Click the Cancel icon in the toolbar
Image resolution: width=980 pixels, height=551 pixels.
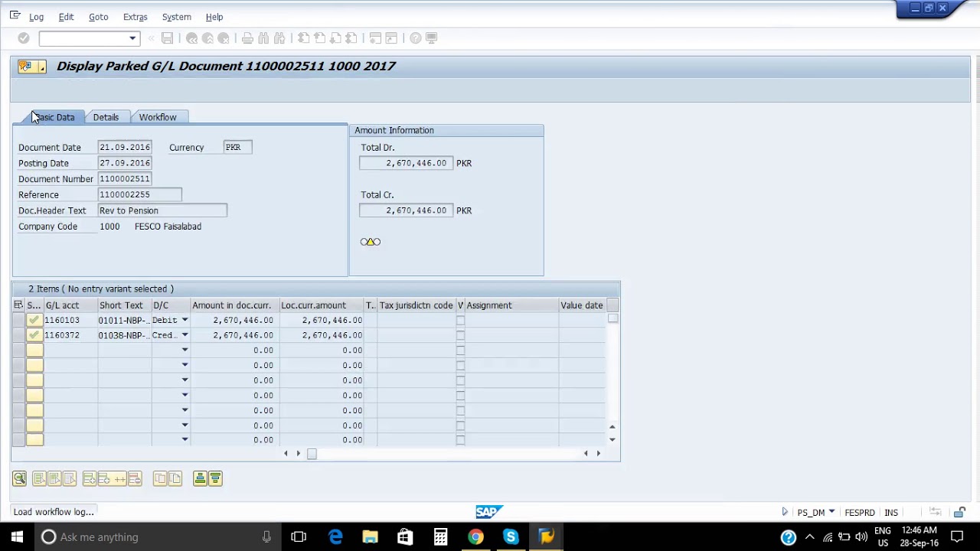(224, 37)
